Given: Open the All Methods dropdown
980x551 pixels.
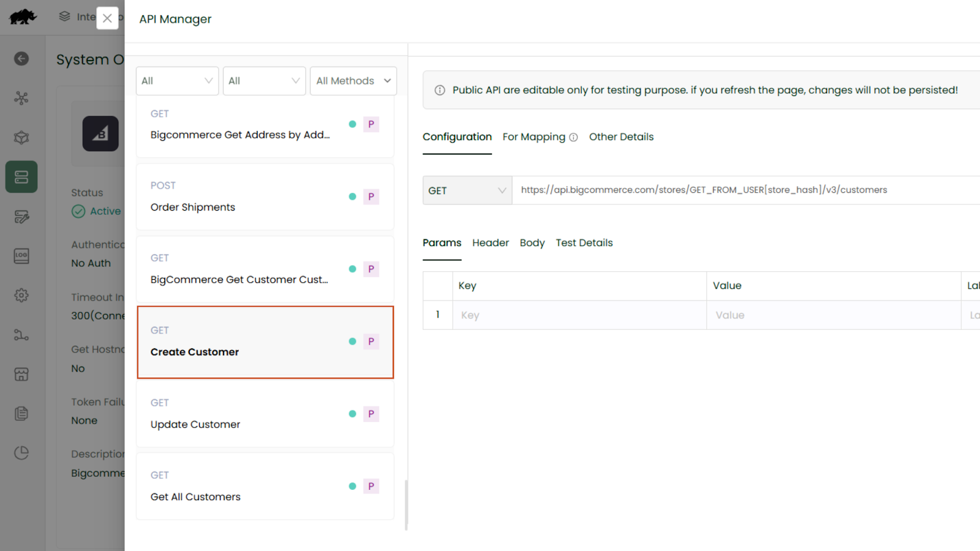Looking at the screenshot, I should (353, 80).
